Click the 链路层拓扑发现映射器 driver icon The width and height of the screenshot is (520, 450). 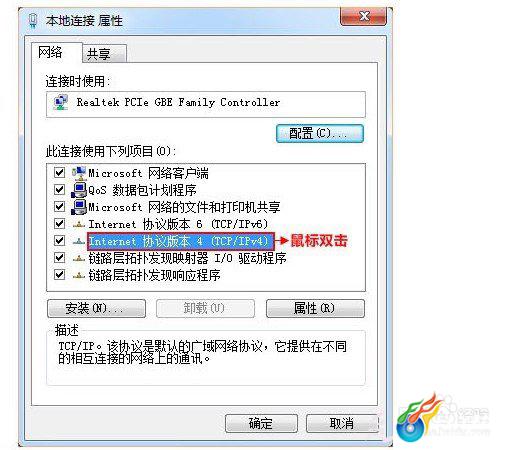79,258
